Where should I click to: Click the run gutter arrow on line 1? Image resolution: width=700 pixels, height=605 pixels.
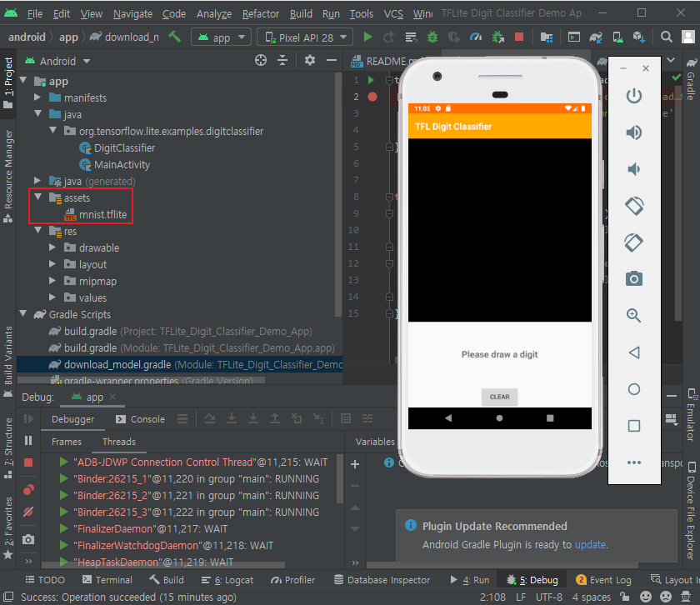[x=371, y=80]
